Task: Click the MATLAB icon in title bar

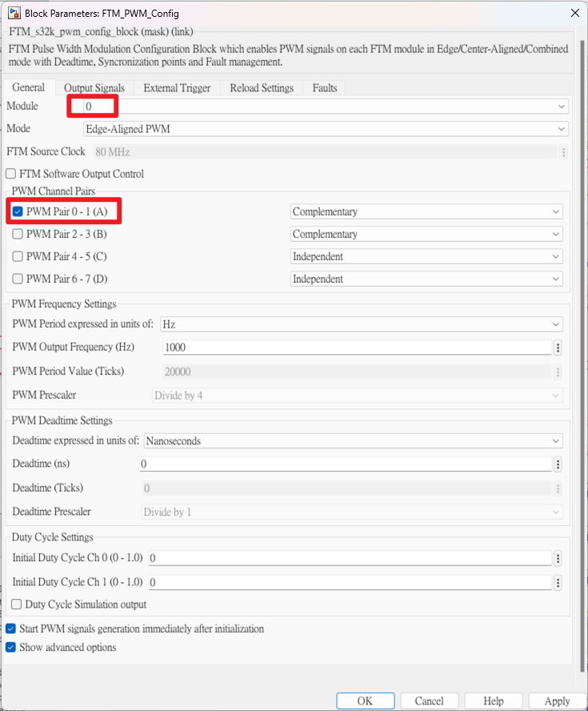Action: [13, 13]
